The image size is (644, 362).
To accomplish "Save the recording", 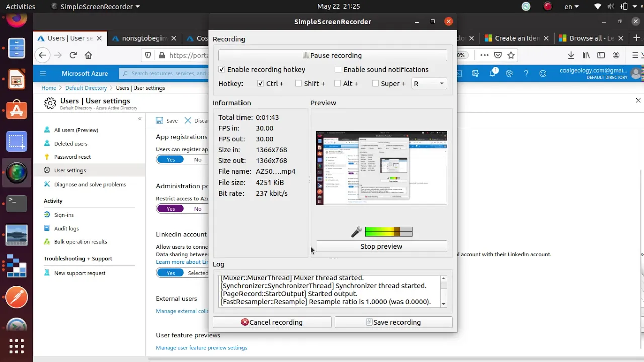I will tap(393, 322).
